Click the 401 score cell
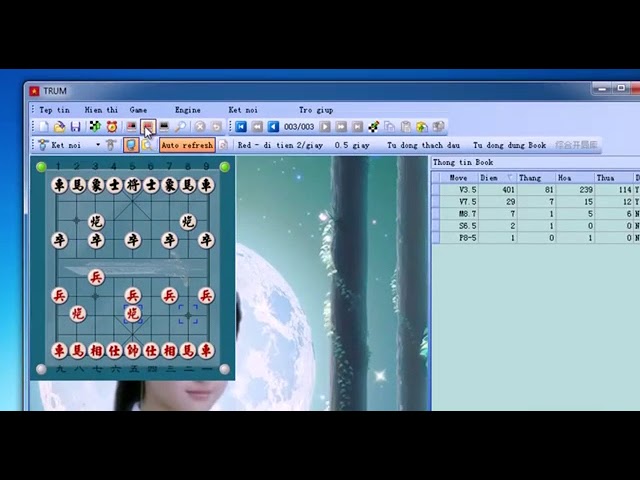 click(x=498, y=190)
